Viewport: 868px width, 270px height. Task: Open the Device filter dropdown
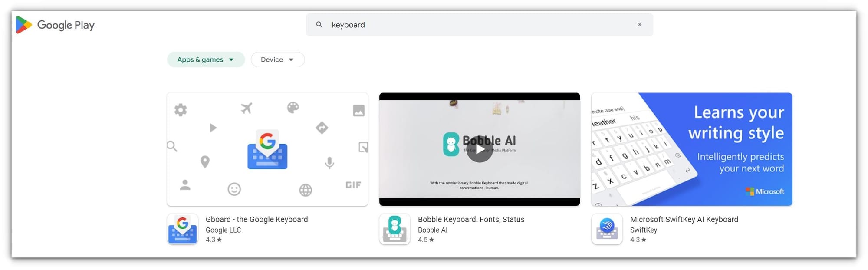(x=277, y=59)
